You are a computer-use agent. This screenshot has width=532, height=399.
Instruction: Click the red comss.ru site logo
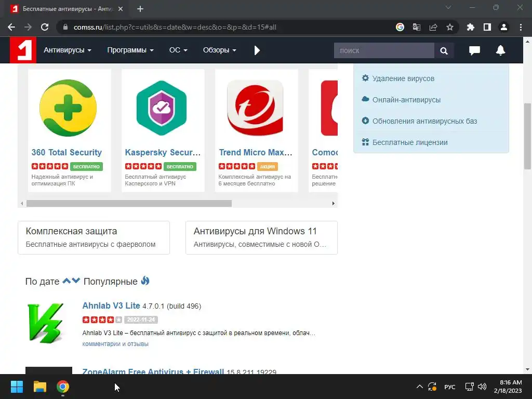coord(23,50)
